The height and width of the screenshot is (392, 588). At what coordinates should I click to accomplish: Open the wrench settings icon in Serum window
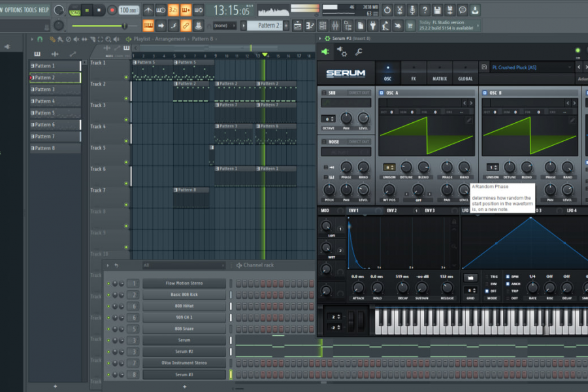(359, 52)
